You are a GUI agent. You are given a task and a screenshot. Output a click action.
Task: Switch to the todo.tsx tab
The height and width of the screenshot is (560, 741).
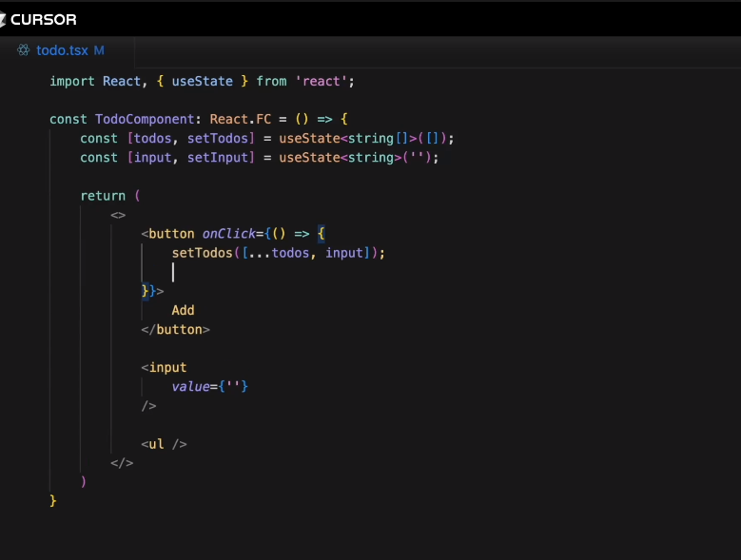point(62,50)
